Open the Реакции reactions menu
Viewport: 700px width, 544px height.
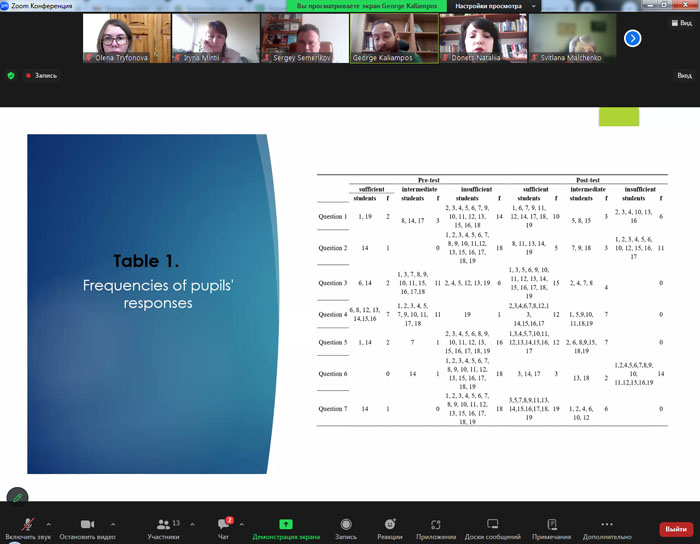[390, 524]
